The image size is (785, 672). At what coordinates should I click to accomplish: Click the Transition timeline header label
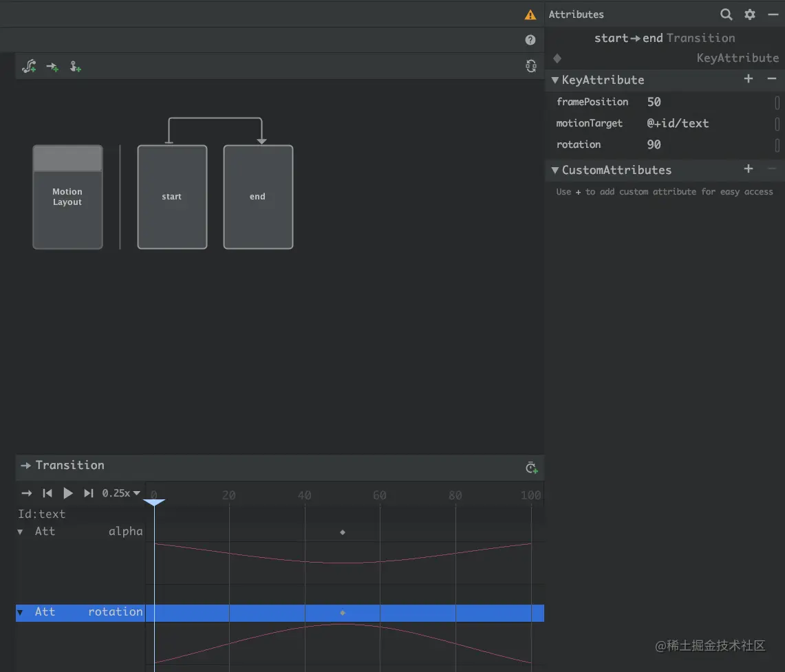69,465
